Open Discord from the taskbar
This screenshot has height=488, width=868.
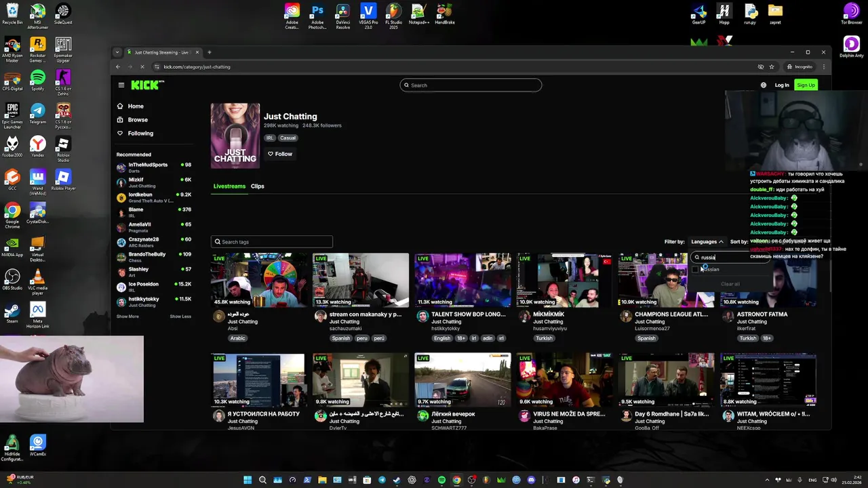point(531,480)
